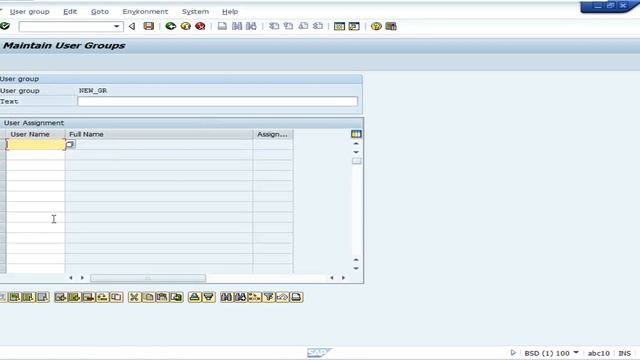Click NEW_GR user group value
640x360 pixels.
click(93, 90)
